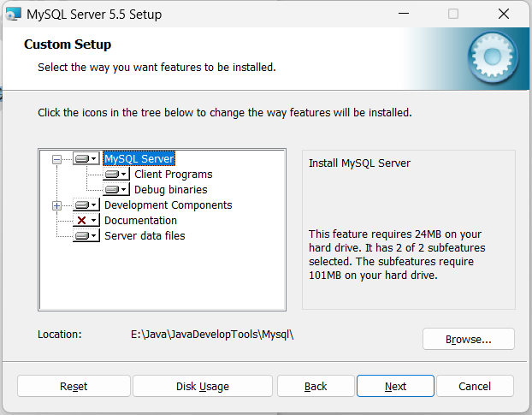Click the Browse... button
This screenshot has height=415, width=532.
coord(469,339)
